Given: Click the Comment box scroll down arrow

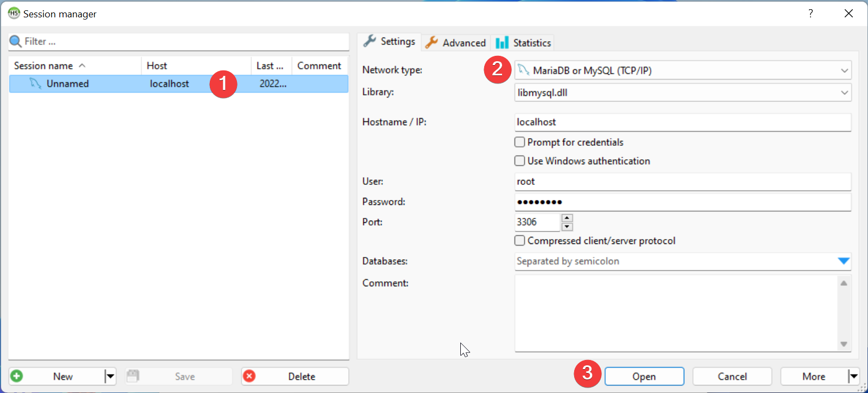Looking at the screenshot, I should point(844,344).
